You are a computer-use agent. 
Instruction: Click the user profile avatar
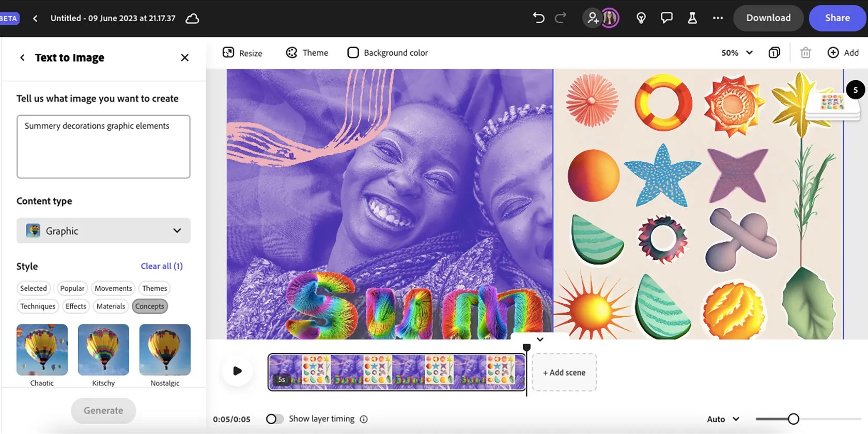(x=610, y=18)
